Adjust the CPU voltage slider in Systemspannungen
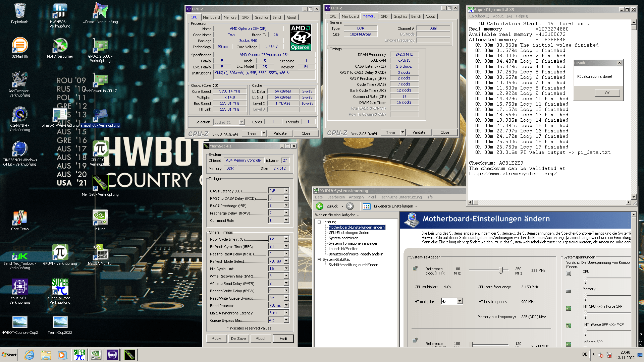The image size is (644, 362). pyautogui.click(x=586, y=278)
